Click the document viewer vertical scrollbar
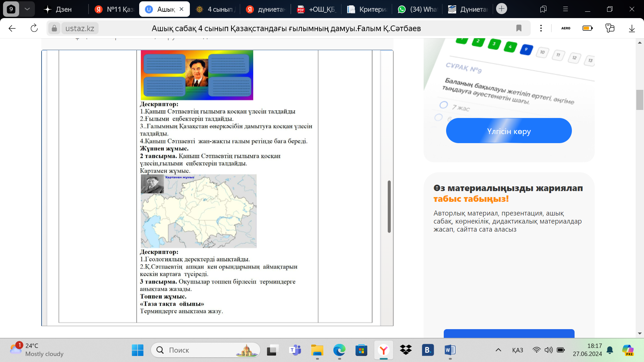 tap(389, 206)
